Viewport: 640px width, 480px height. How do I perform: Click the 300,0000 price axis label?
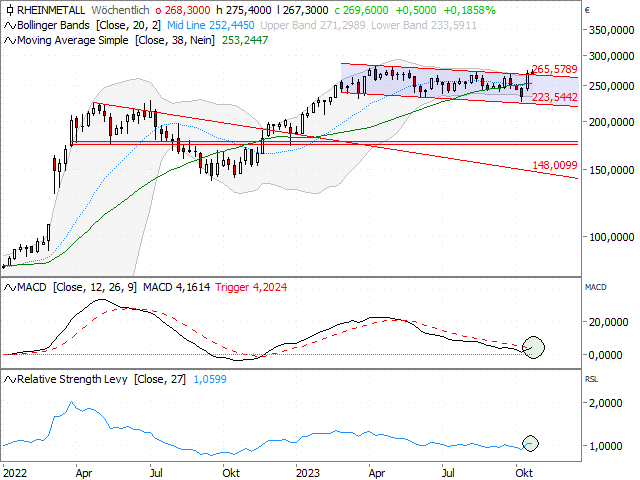(x=611, y=56)
